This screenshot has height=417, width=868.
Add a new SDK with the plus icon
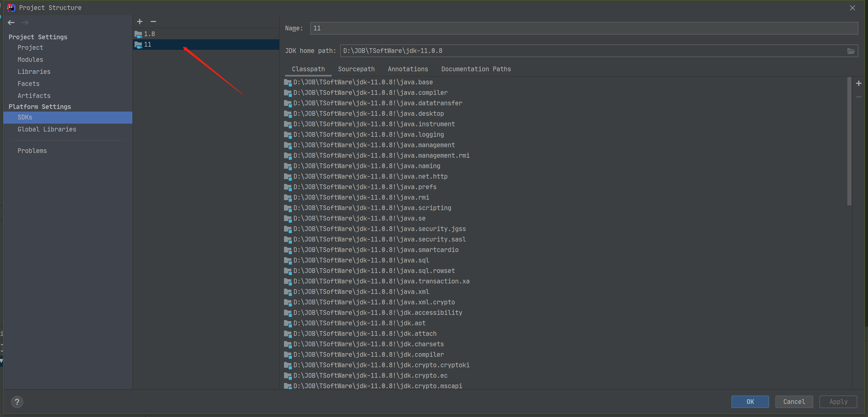140,21
